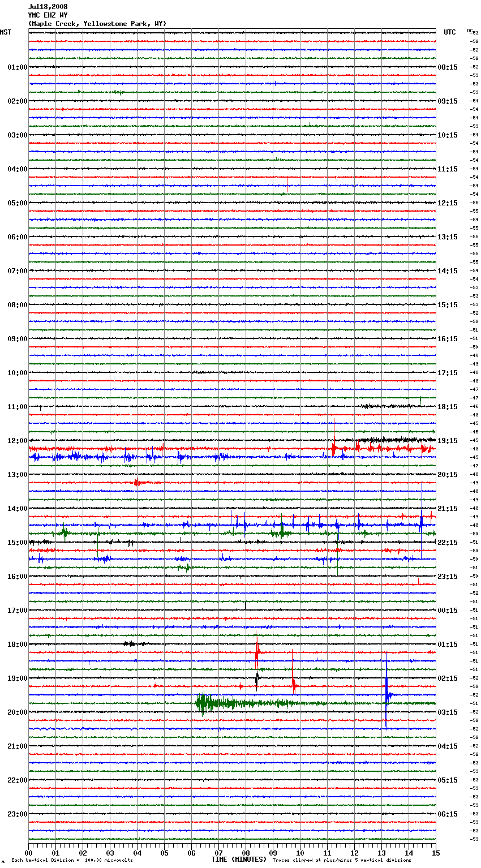Screen dimensions: 481x868
Task: Click the Each Vertical Division 100.00 microvolts note
Action: [x=72, y=861]
